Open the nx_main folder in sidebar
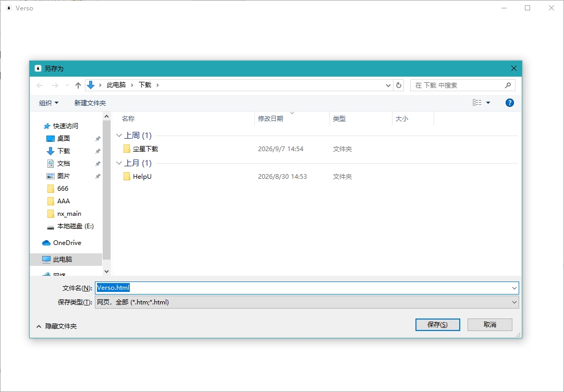Image resolution: width=564 pixels, height=392 pixels. (69, 214)
